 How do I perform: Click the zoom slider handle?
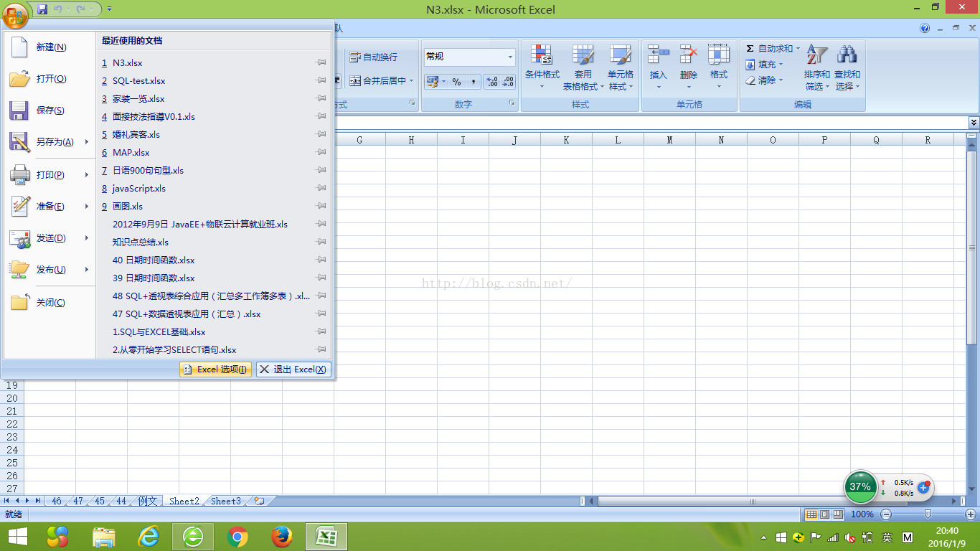click(928, 514)
